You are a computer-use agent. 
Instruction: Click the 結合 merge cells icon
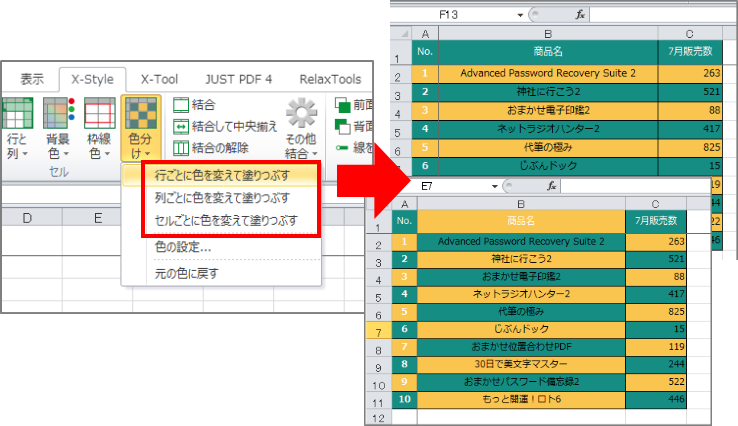pyautogui.click(x=181, y=105)
